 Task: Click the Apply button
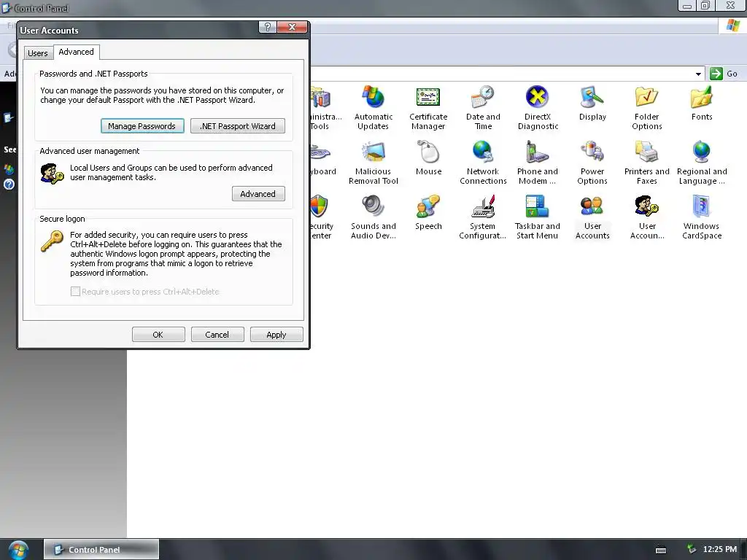pos(276,334)
